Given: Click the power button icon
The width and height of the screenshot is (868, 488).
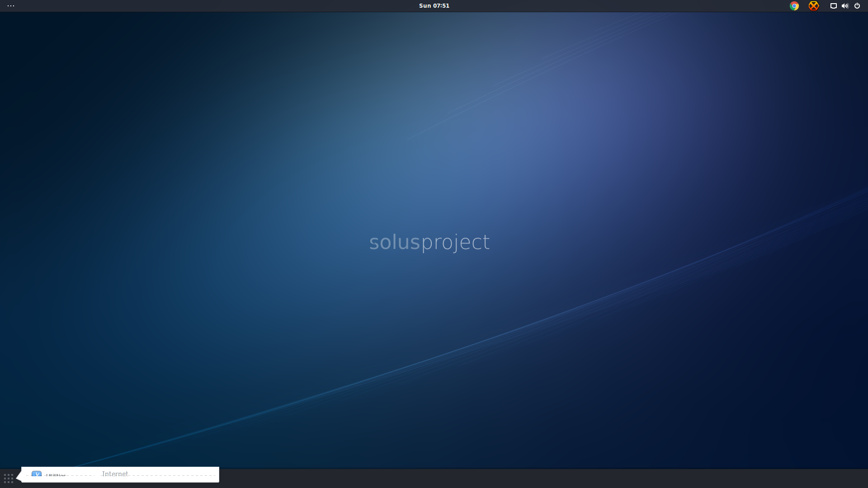Looking at the screenshot, I should click(x=857, y=6).
